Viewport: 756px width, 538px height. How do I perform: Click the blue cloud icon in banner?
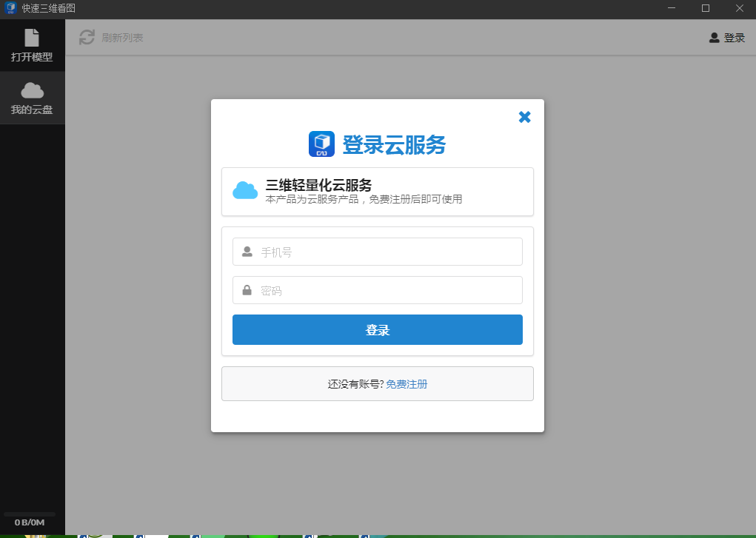point(245,191)
